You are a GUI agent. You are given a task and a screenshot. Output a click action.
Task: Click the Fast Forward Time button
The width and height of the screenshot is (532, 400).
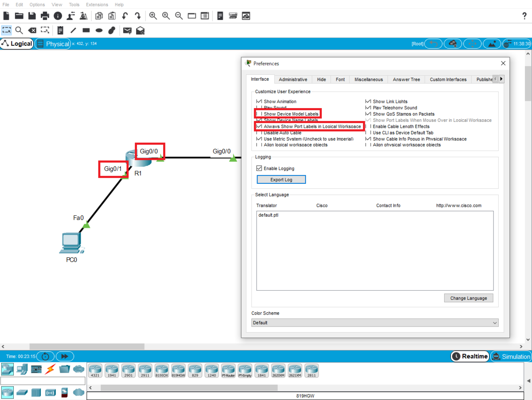(x=65, y=356)
